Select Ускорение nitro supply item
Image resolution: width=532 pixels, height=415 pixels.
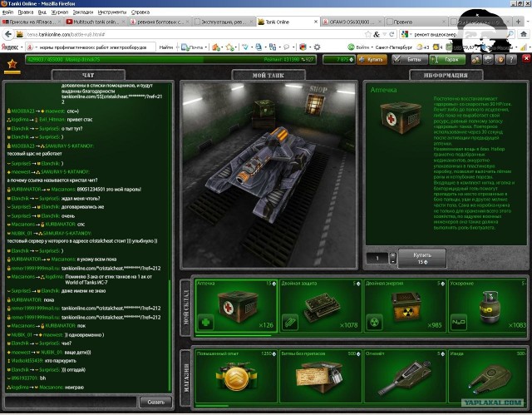488,306
